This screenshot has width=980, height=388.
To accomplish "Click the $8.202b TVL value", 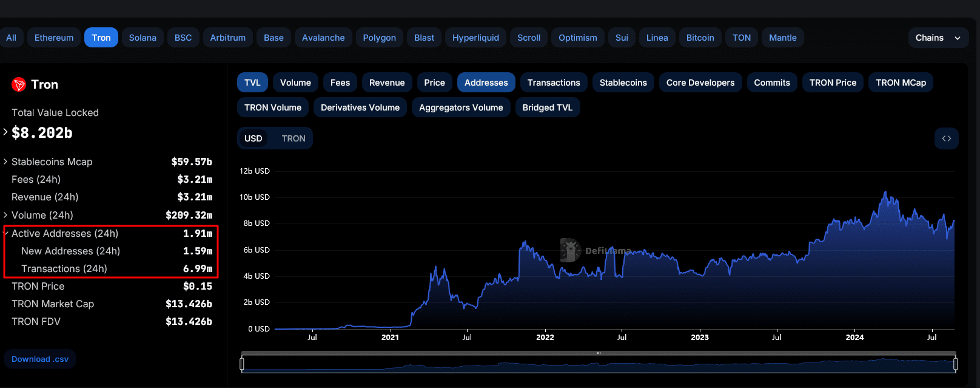I will [x=42, y=132].
